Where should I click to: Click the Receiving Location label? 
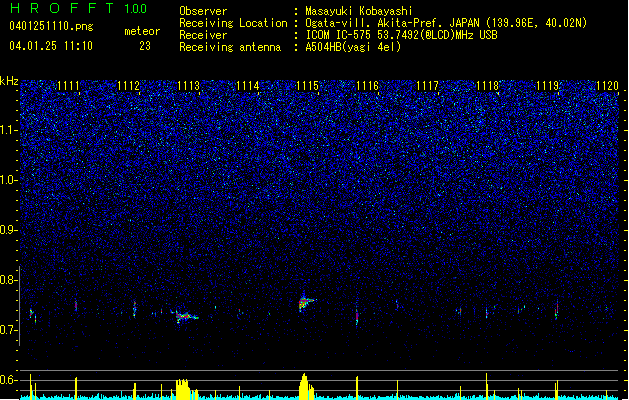[233, 23]
